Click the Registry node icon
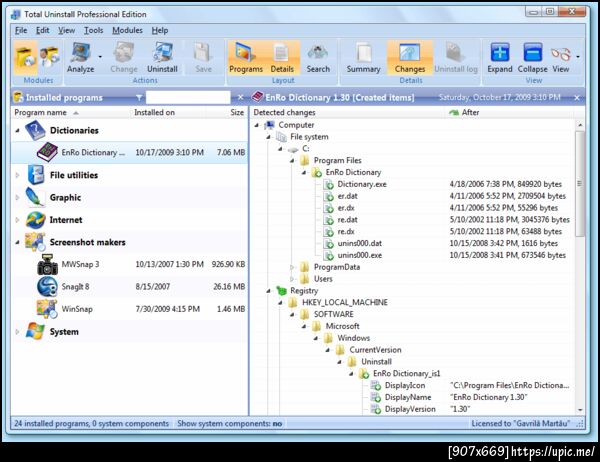The height and width of the screenshot is (462, 600). click(x=281, y=291)
